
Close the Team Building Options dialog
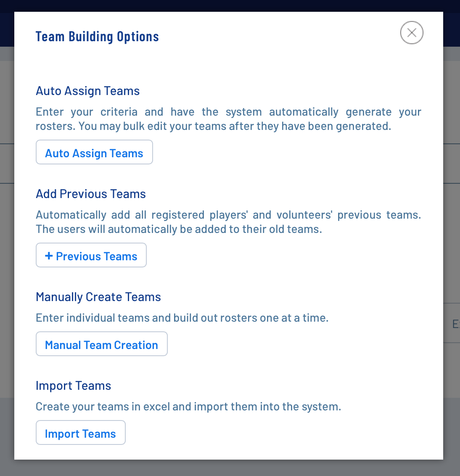tap(412, 33)
